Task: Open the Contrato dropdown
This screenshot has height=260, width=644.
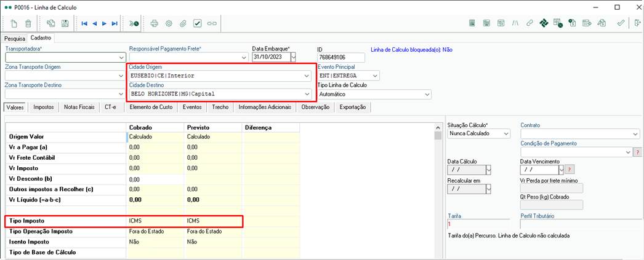Action: pyautogui.click(x=636, y=134)
